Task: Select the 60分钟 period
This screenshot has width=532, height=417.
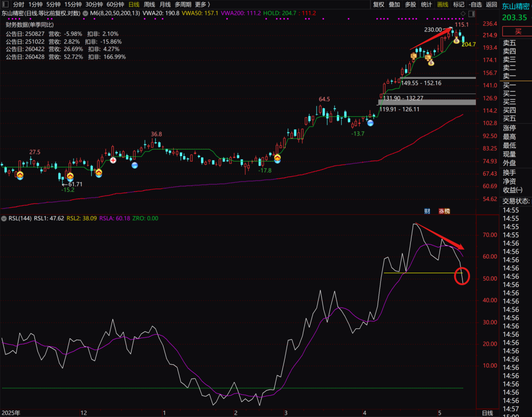Action: (115, 4)
